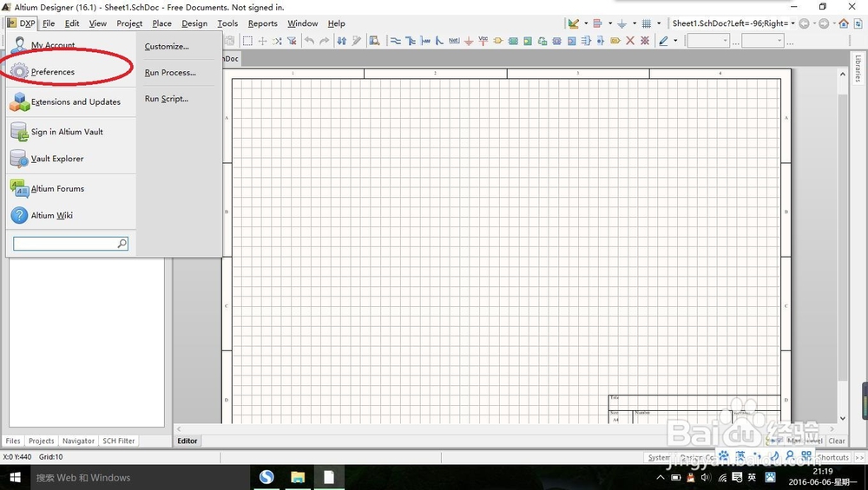The image size is (868, 490).
Task: Open the Tools menu
Action: 227,23
